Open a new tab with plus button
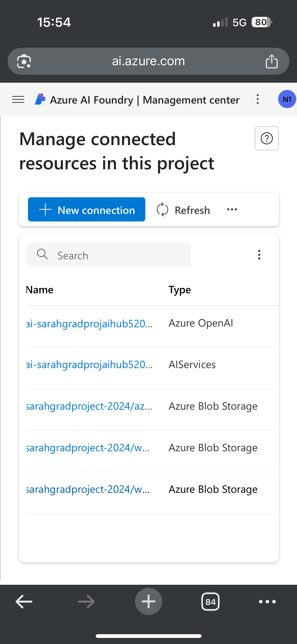 click(x=148, y=601)
